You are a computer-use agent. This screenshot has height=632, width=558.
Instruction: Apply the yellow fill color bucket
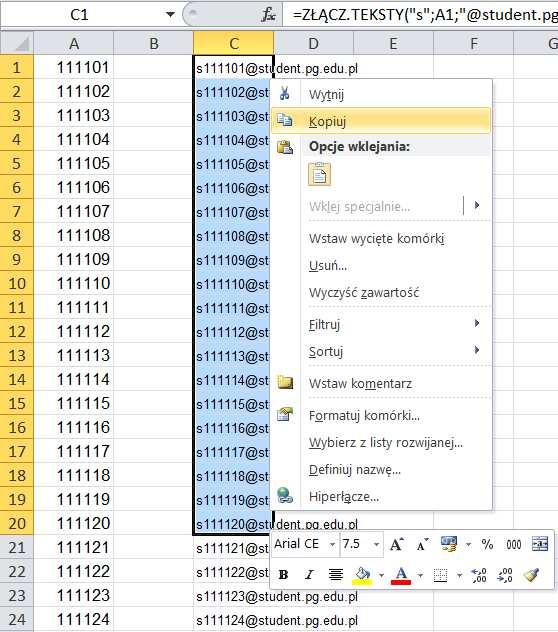click(362, 575)
